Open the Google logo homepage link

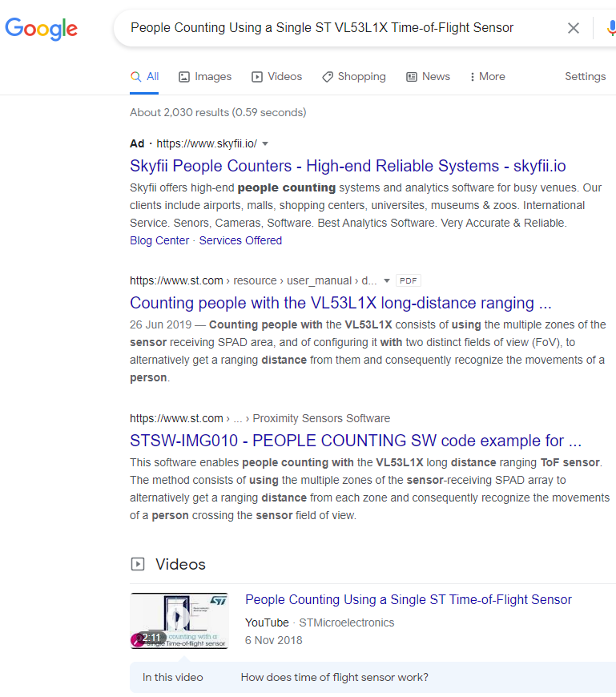coord(42,29)
